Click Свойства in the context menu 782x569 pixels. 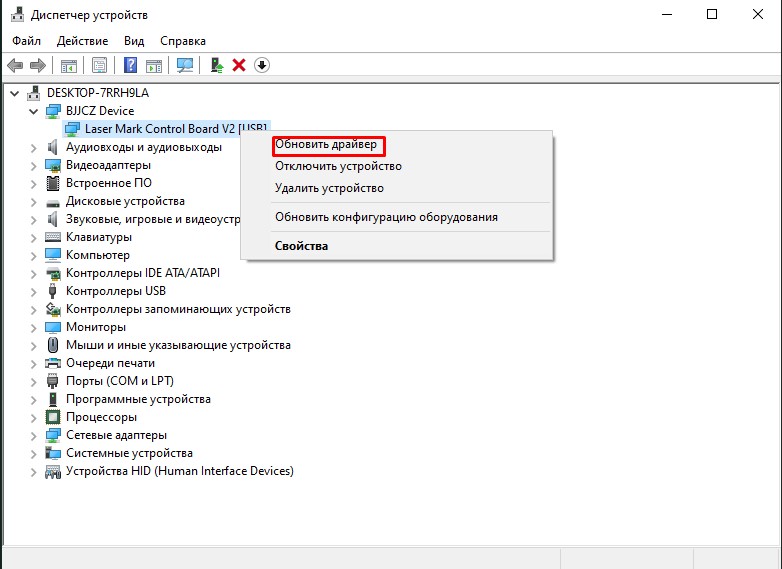(x=302, y=246)
